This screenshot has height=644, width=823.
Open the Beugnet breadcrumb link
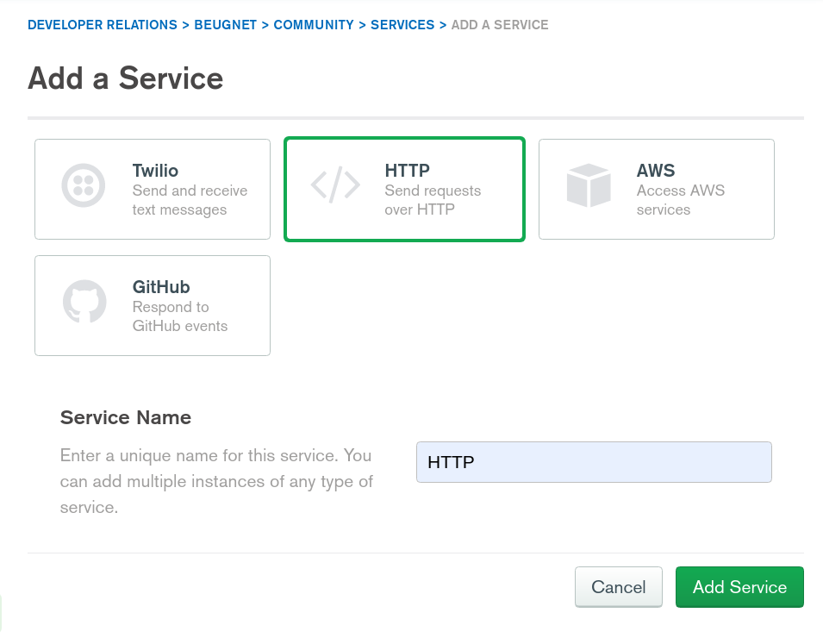click(x=227, y=25)
